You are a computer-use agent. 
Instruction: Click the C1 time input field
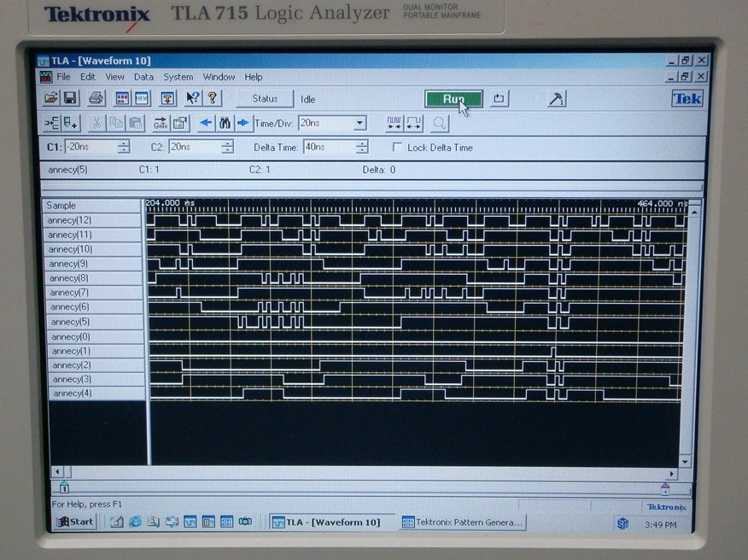91,147
